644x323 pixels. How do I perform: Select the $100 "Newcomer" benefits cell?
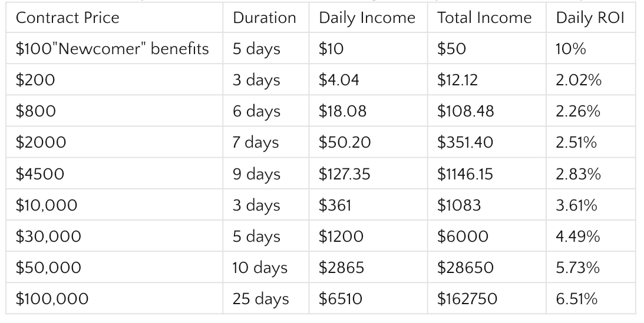point(112,49)
